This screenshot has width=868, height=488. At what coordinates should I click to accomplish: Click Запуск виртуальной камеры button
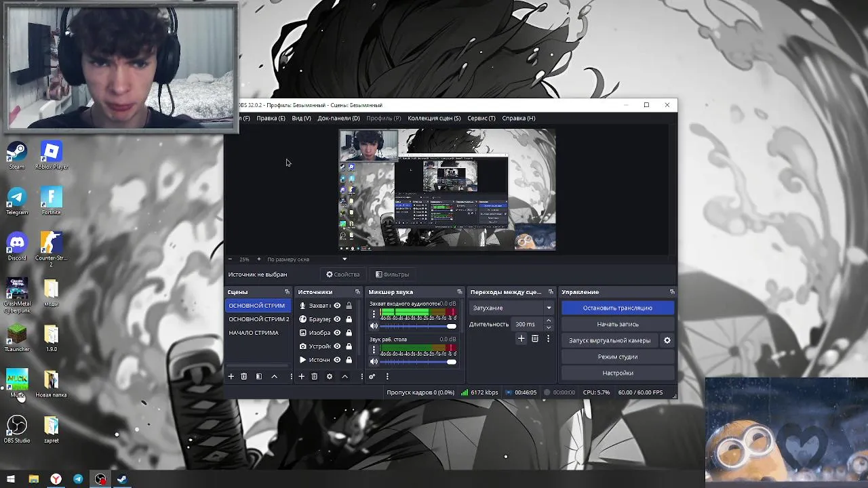[610, 340]
